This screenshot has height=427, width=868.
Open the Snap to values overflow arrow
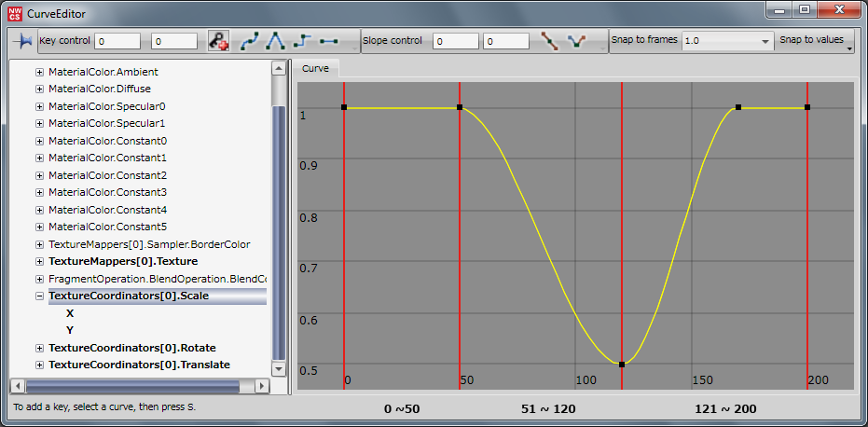pos(849,51)
